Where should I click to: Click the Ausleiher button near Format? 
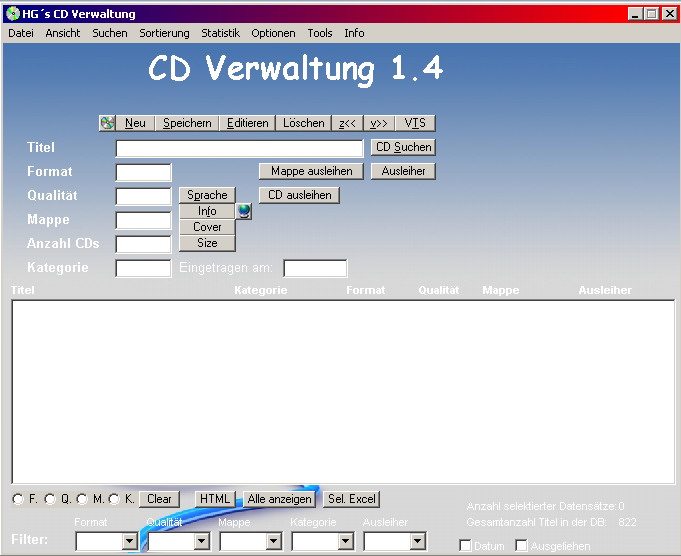(403, 171)
